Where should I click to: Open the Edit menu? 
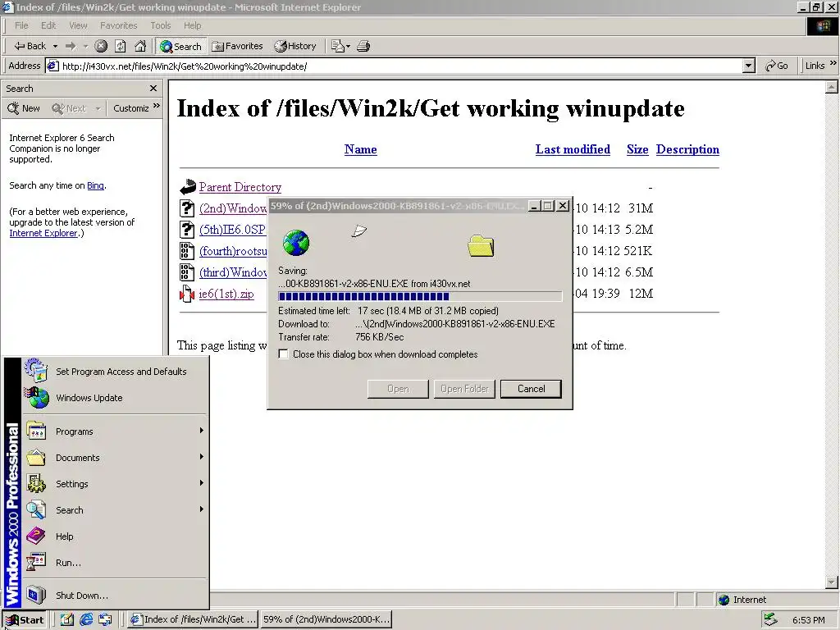[48, 25]
